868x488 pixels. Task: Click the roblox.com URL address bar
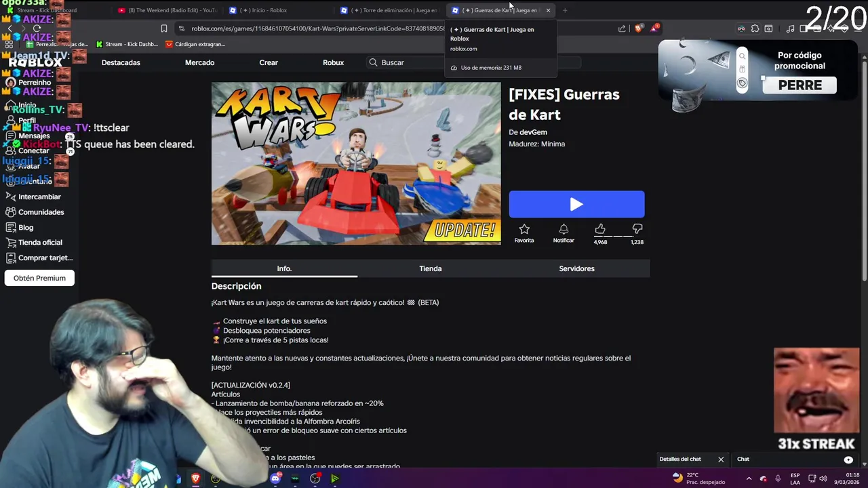tap(319, 28)
